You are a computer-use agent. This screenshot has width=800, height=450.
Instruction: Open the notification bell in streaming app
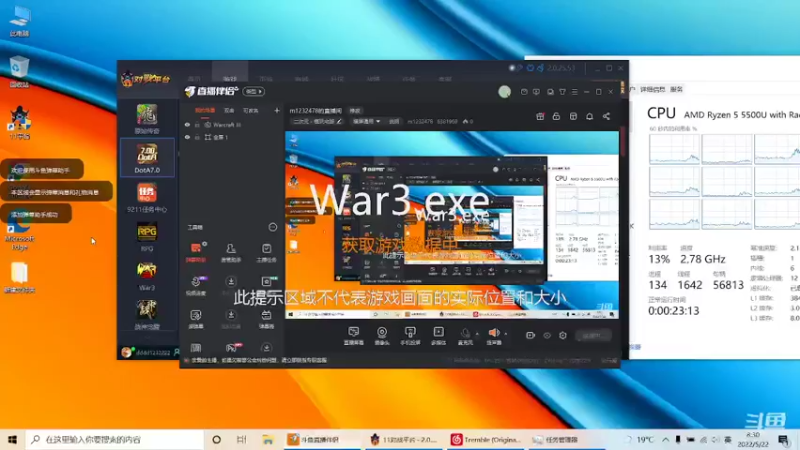(x=589, y=116)
